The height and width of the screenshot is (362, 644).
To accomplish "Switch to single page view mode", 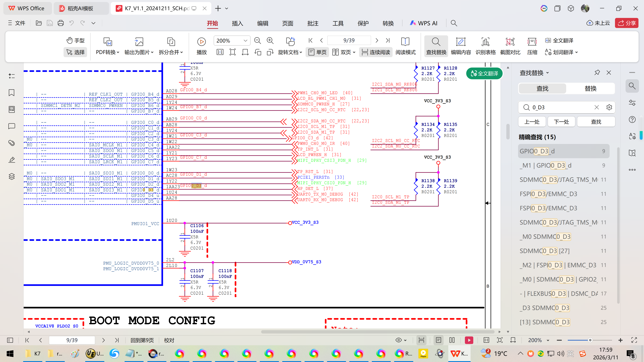I will (317, 52).
